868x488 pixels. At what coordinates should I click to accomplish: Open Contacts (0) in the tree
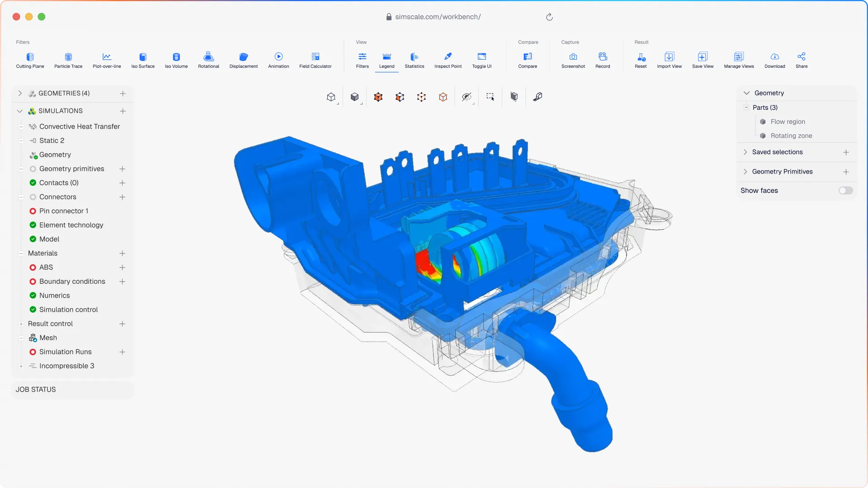(59, 183)
